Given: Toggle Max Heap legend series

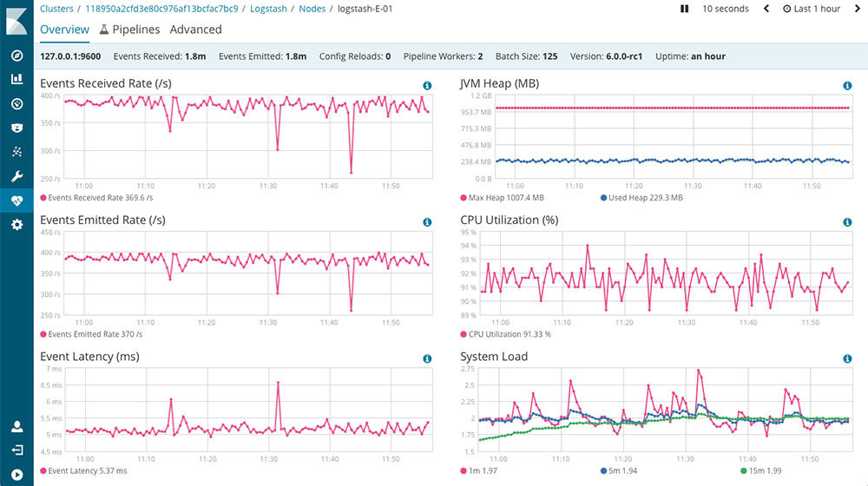Looking at the screenshot, I should point(502,198).
